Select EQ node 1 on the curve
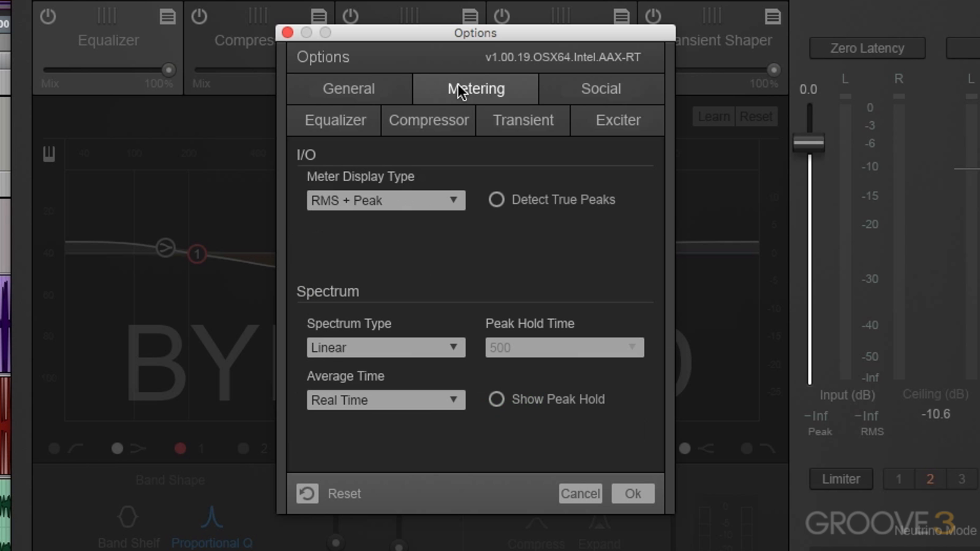The height and width of the screenshot is (551, 980). tap(197, 253)
